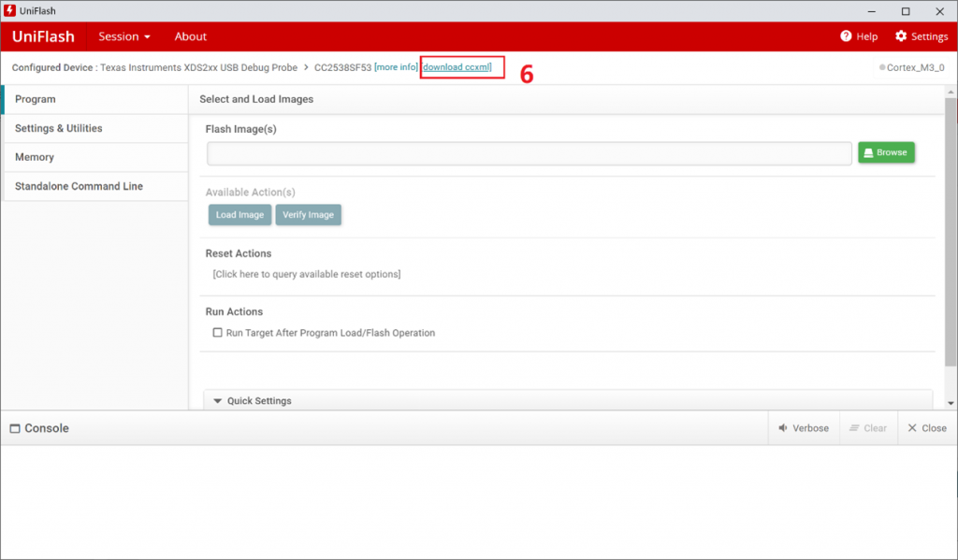Click the Select and Load Images heading
958x560 pixels.
tap(256, 99)
